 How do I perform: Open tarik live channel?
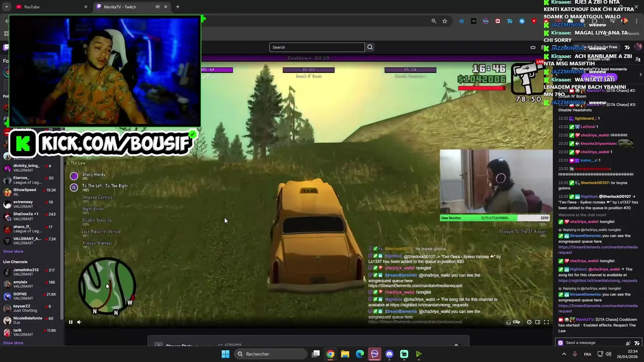click(x=30, y=332)
